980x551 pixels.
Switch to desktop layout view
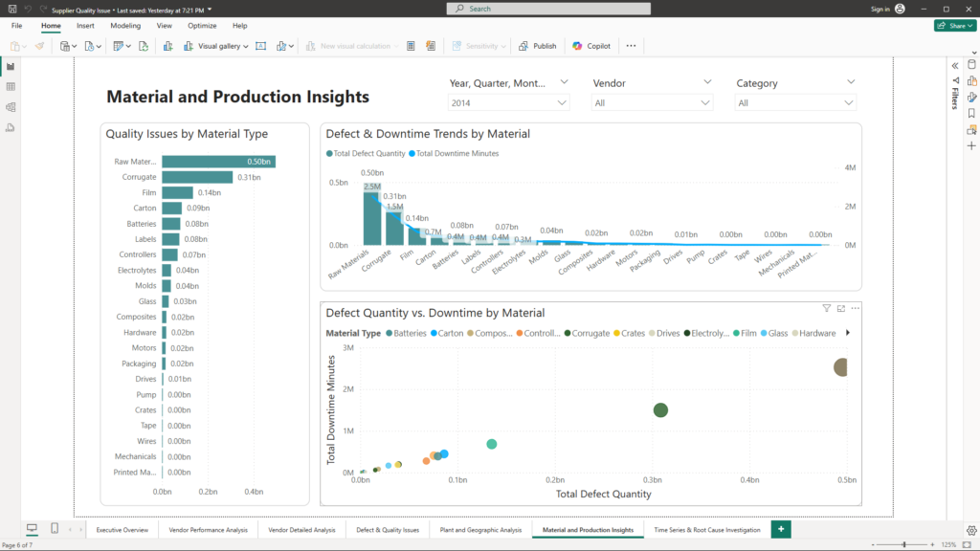point(32,529)
